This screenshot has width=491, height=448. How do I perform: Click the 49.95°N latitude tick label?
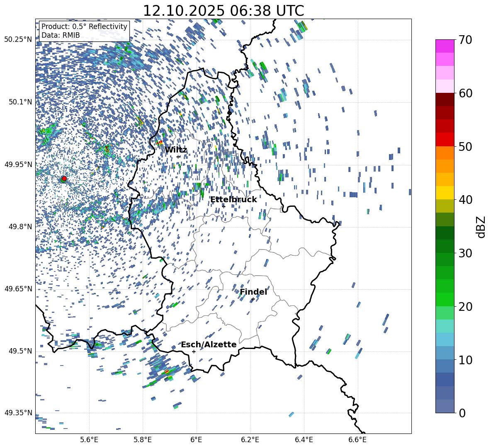tap(18, 164)
